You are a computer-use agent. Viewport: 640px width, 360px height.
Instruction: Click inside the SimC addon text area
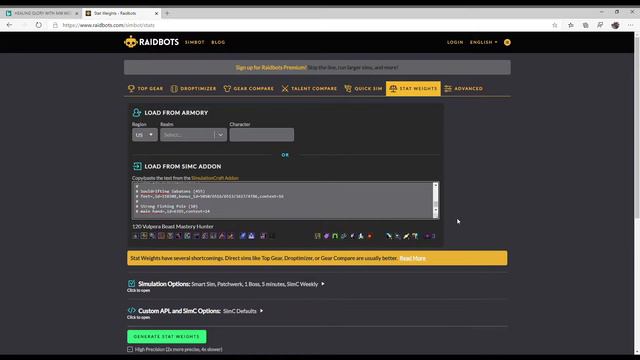point(282,200)
